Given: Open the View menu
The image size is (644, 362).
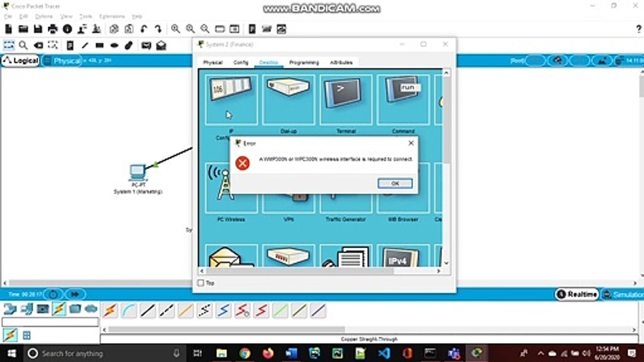Looking at the screenshot, I should [x=66, y=17].
